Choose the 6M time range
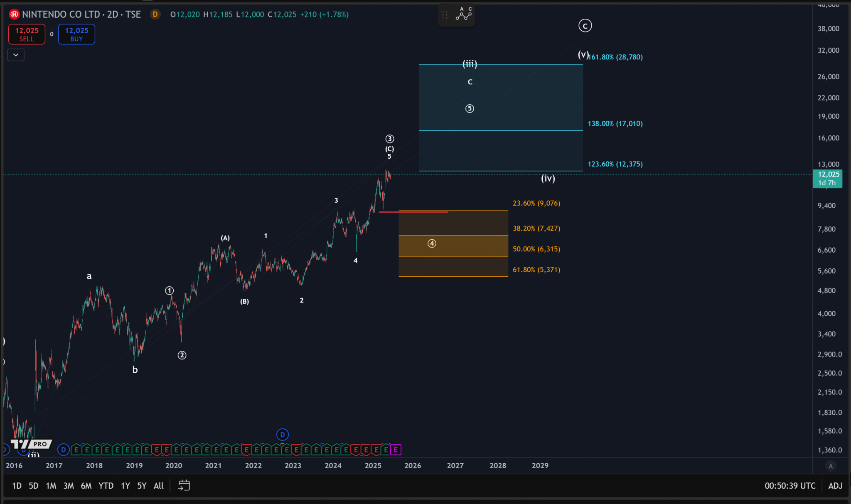851x504 pixels. click(86, 486)
